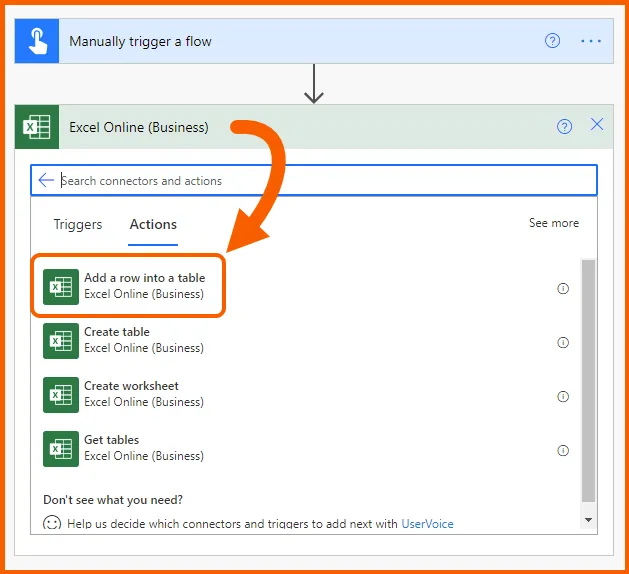
Task: Open help for Manually trigger a flow
Action: tap(552, 41)
